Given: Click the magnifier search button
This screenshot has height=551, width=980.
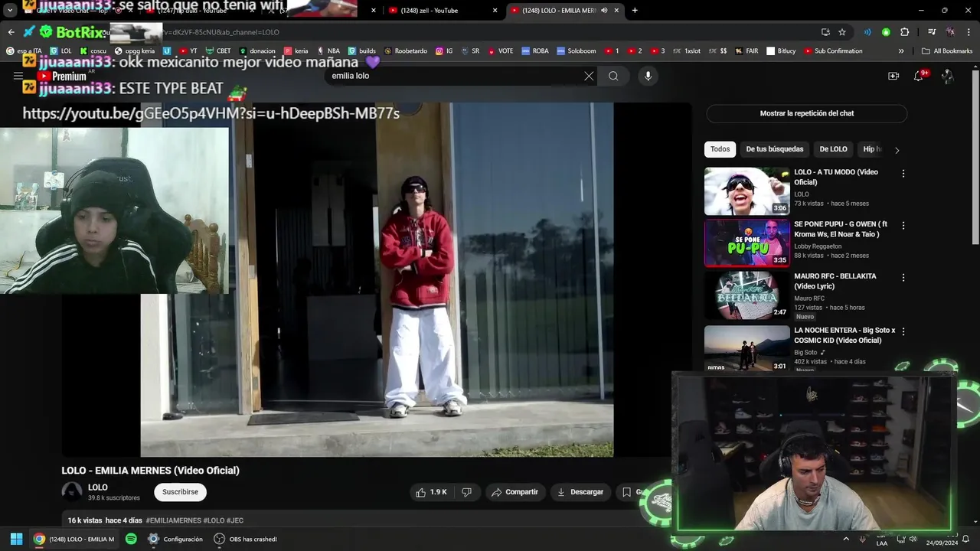Looking at the screenshot, I should (613, 76).
